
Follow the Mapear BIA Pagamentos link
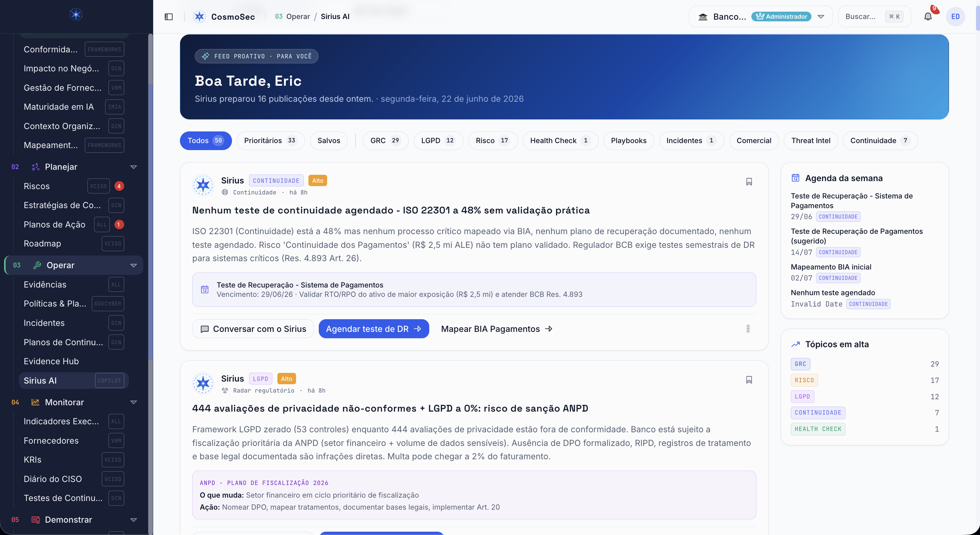[496, 329]
